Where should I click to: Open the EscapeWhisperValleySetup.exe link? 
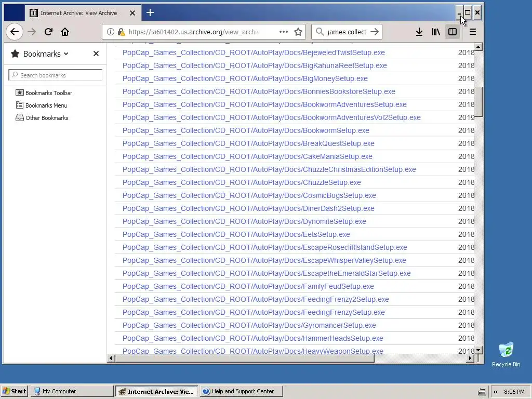pos(264,260)
